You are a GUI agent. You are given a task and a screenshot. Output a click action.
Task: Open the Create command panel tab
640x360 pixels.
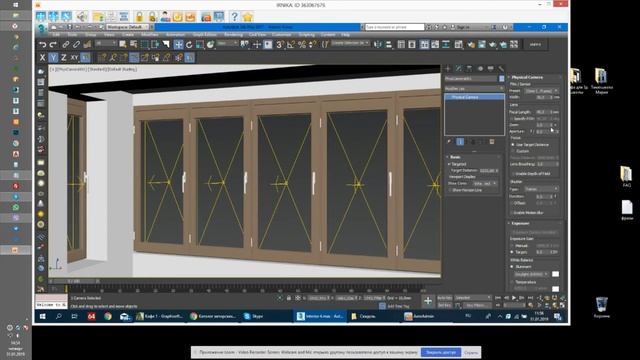pyautogui.click(x=448, y=69)
